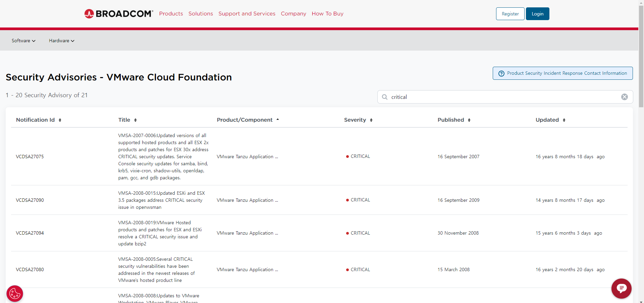This screenshot has width=644, height=303.
Task: Clear the search field with X icon
Action: point(624,97)
